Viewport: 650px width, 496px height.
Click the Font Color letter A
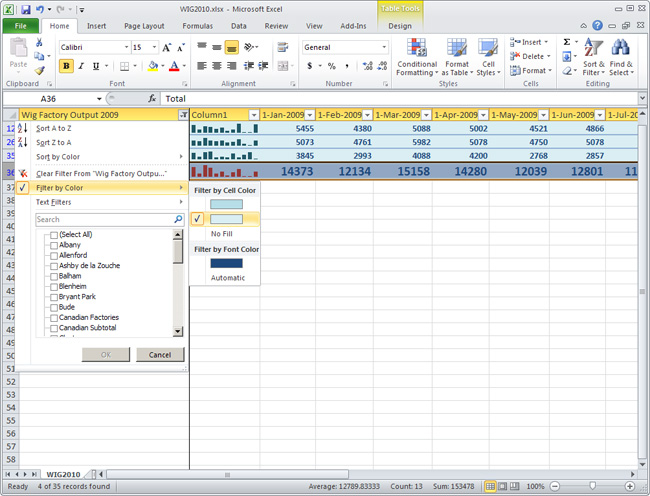[174, 66]
